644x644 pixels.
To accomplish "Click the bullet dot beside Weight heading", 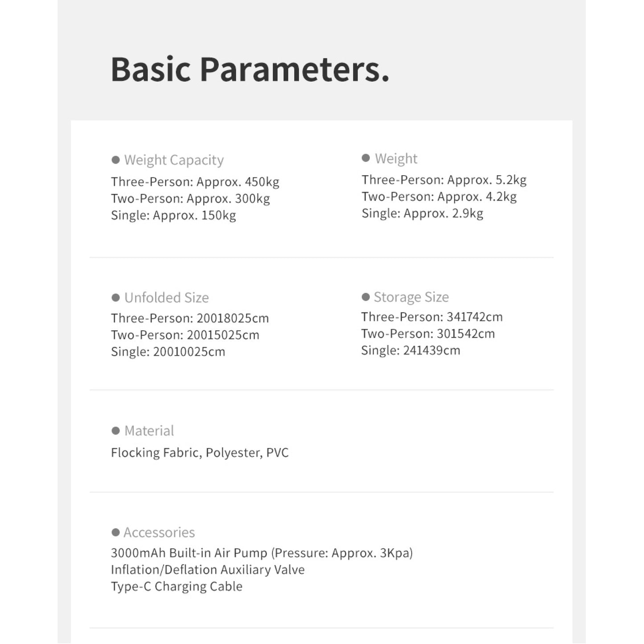I will [x=366, y=158].
